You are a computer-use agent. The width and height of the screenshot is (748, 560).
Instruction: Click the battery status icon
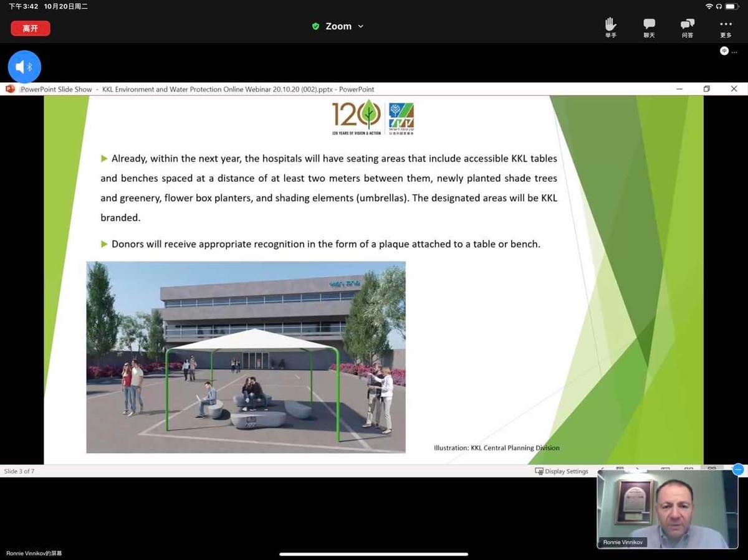pyautogui.click(x=732, y=6)
